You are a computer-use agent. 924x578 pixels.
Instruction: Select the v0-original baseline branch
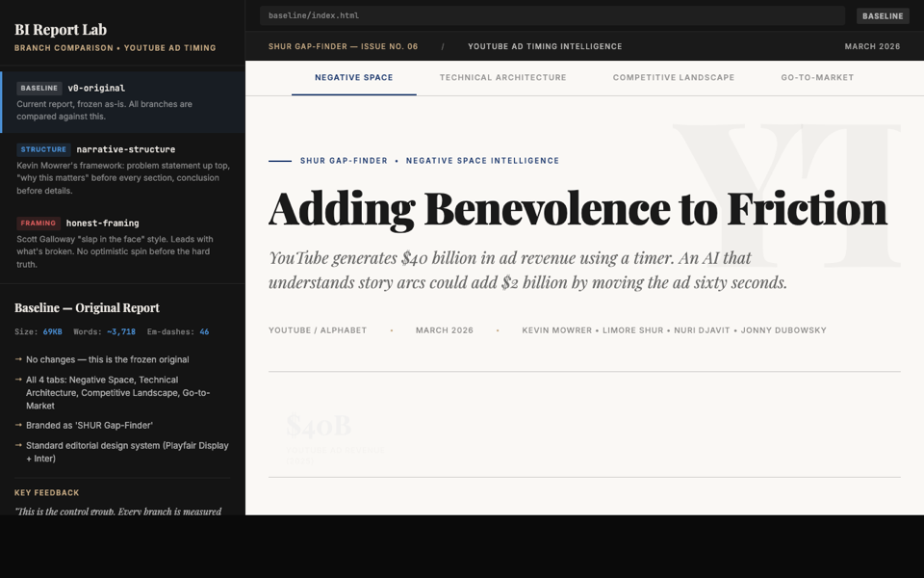click(122, 102)
